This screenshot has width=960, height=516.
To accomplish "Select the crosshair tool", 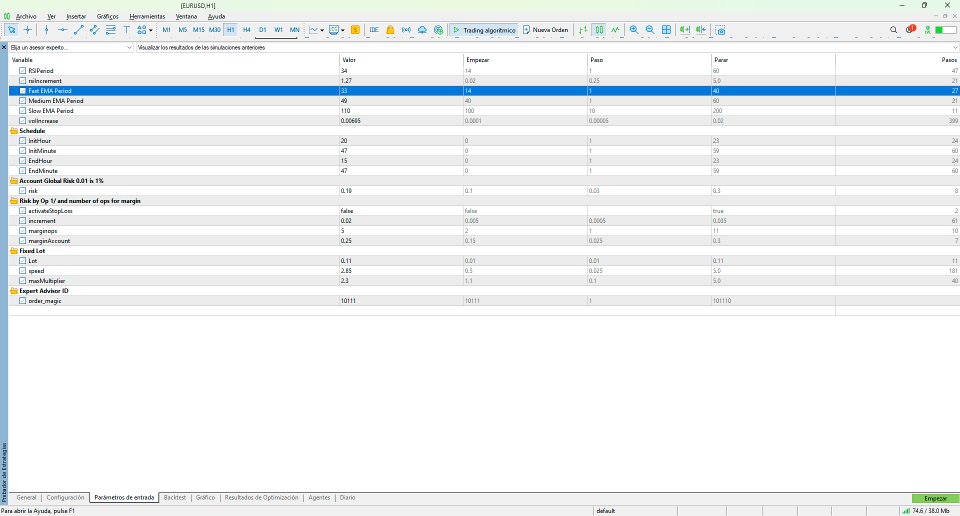I will click(x=28, y=29).
